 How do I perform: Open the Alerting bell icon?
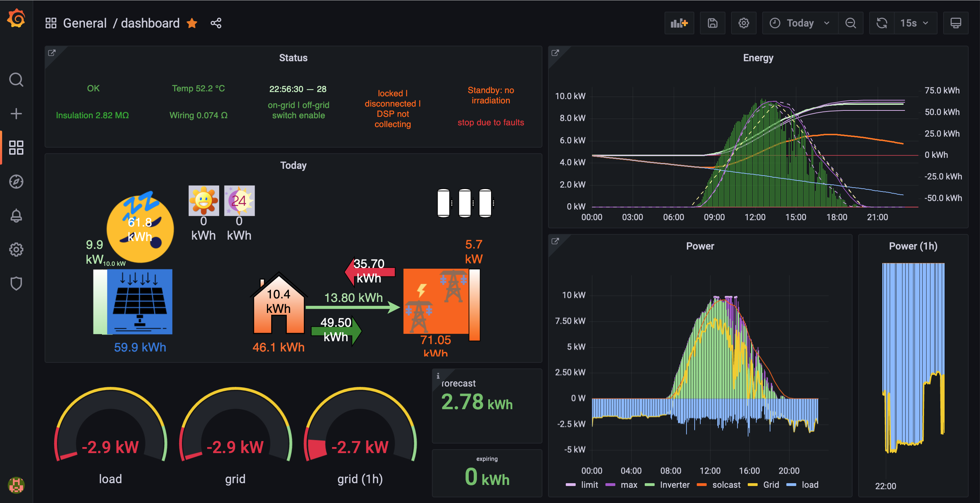point(16,216)
